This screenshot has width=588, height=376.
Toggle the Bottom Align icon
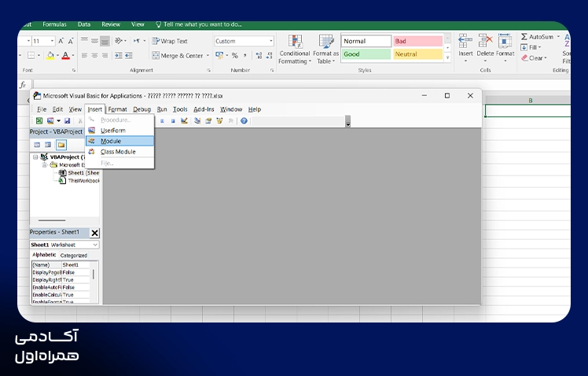pos(105,41)
